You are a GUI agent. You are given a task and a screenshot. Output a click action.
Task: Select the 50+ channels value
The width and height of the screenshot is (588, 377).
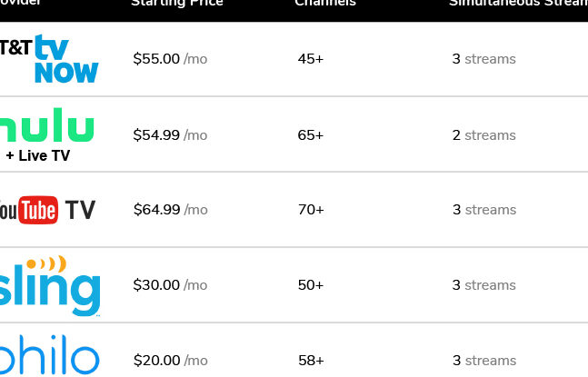pos(311,285)
